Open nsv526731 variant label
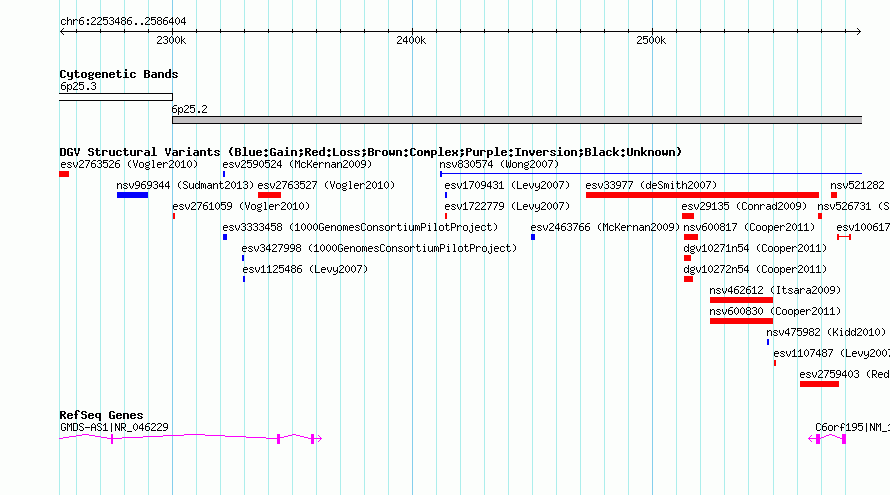The image size is (890, 495). pyautogui.click(x=853, y=207)
